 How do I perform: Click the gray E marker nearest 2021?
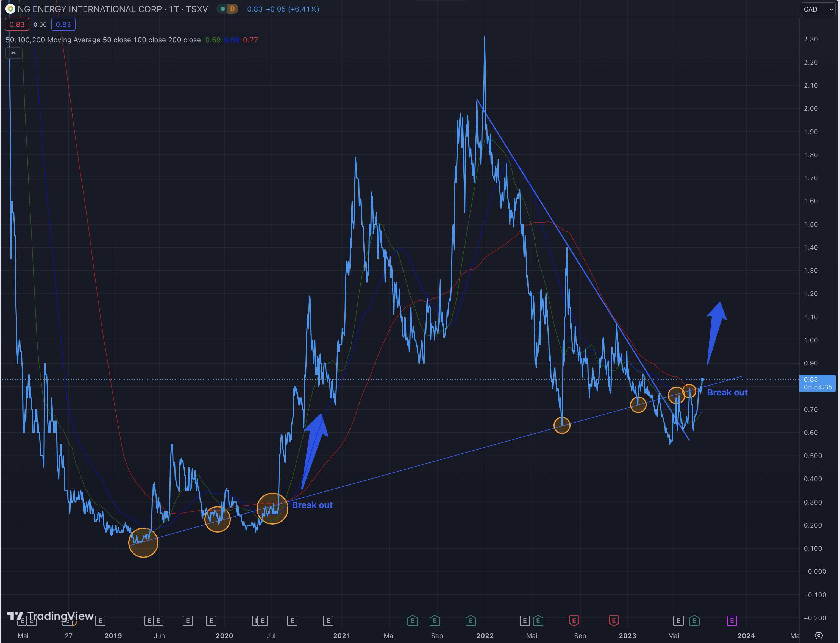tap(328, 620)
